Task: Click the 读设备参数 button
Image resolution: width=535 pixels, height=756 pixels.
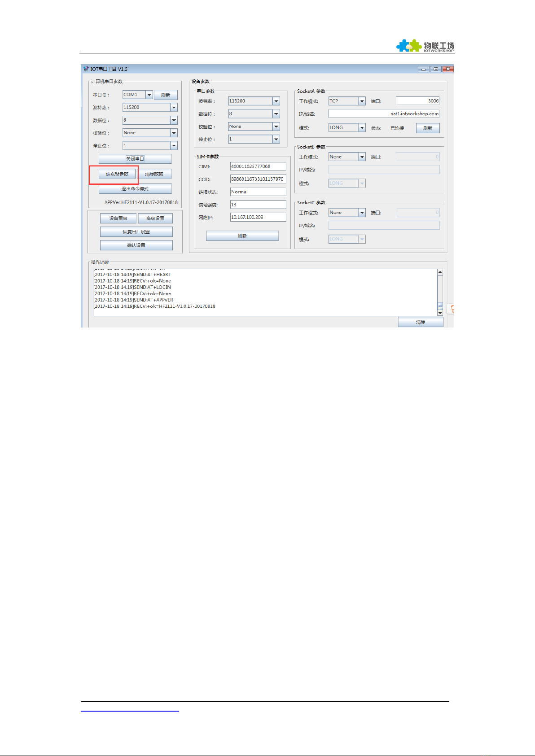Action: (x=117, y=174)
